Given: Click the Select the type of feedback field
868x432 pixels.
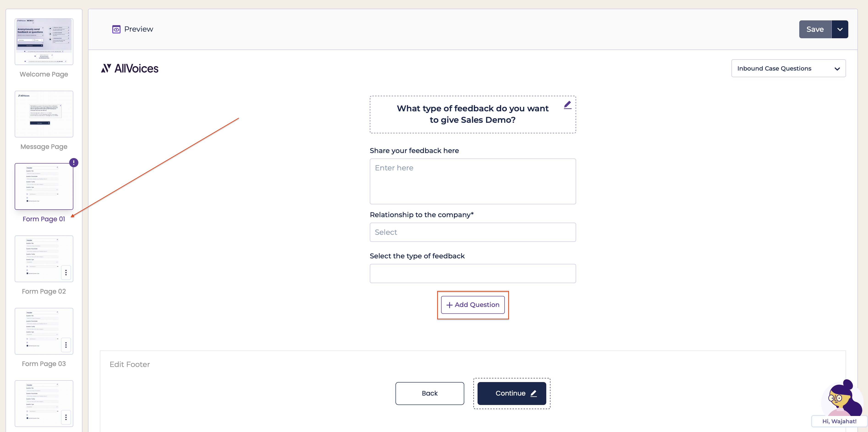Looking at the screenshot, I should point(472,273).
